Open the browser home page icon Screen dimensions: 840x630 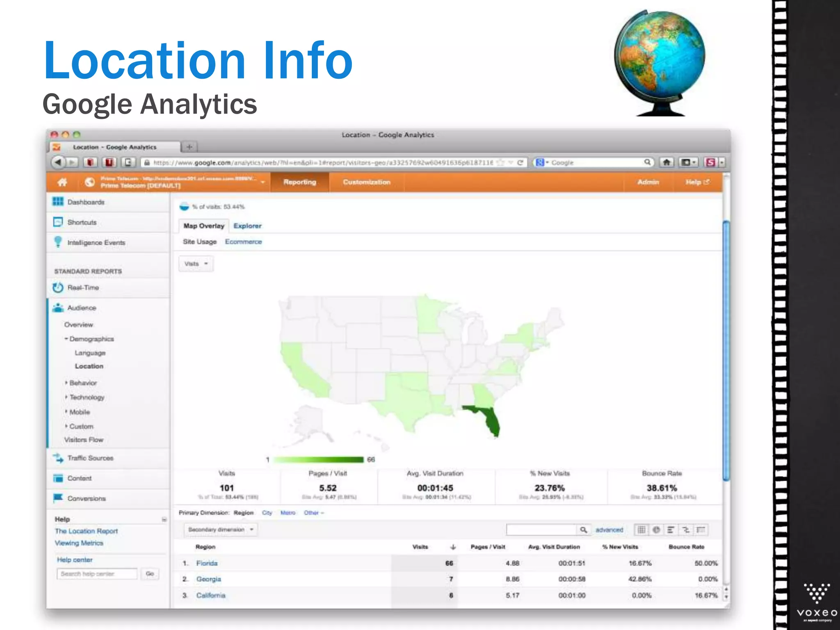pyautogui.click(x=667, y=162)
